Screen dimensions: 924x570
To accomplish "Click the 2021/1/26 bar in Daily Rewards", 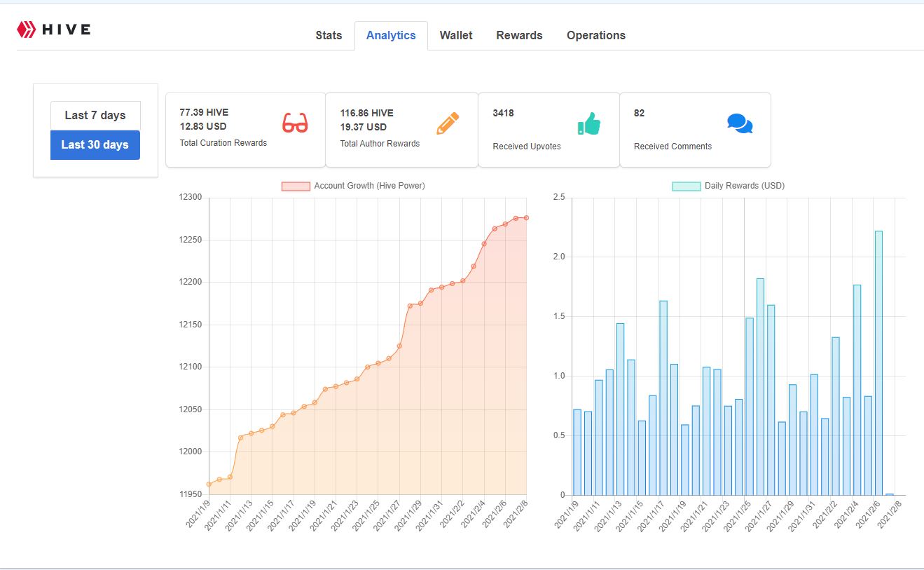I will (x=760, y=387).
